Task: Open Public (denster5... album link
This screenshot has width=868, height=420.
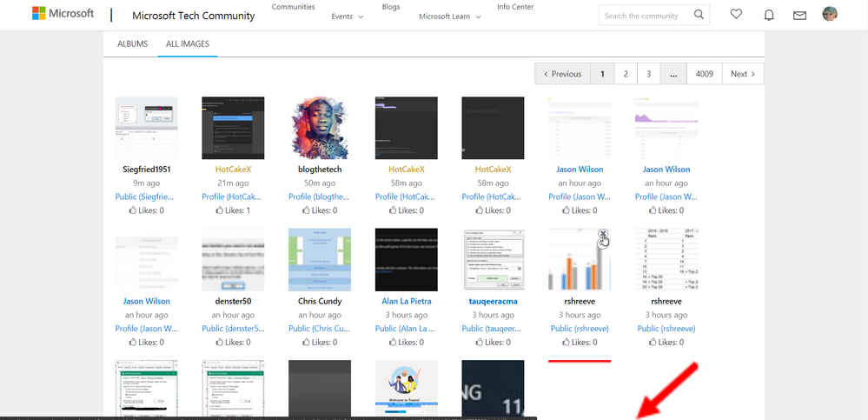Action: (233, 329)
